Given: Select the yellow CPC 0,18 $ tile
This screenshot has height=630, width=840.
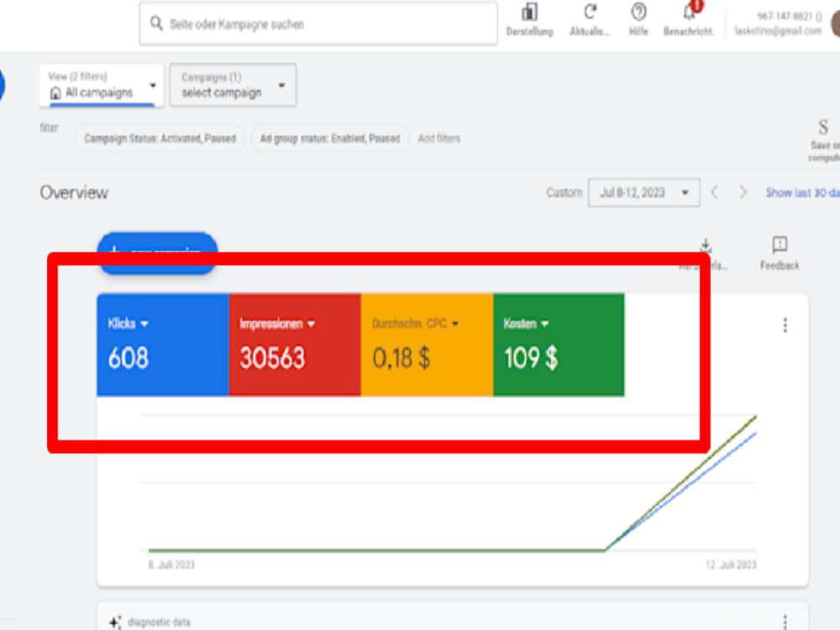Looking at the screenshot, I should [427, 345].
